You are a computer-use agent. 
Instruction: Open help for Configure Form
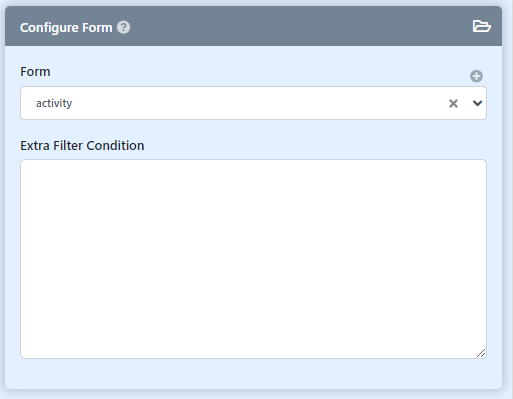[123, 27]
